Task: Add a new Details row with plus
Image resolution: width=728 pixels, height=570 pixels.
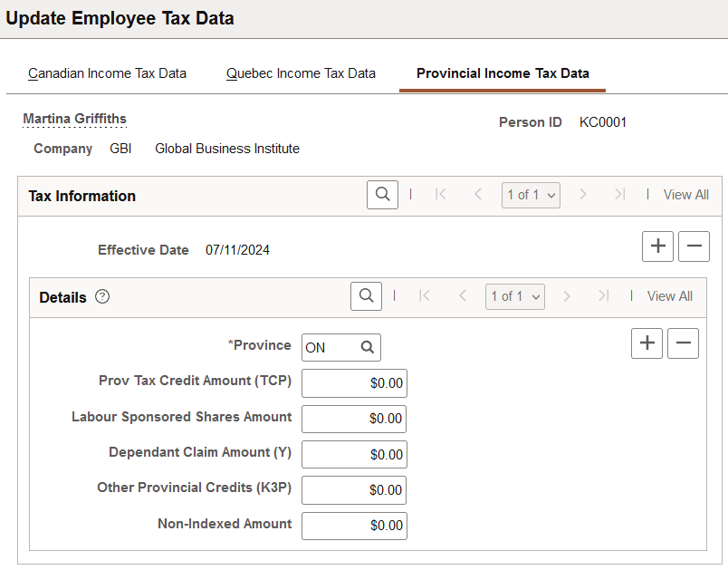Action: (647, 343)
